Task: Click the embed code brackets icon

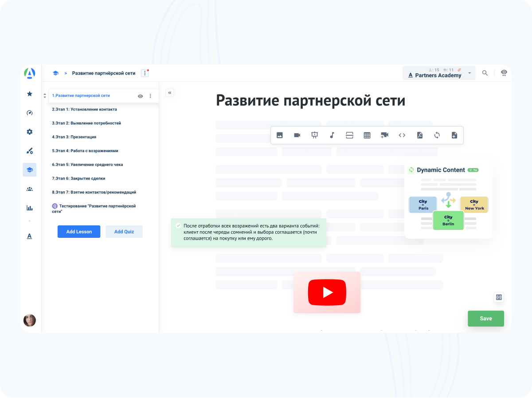Action: tap(402, 135)
